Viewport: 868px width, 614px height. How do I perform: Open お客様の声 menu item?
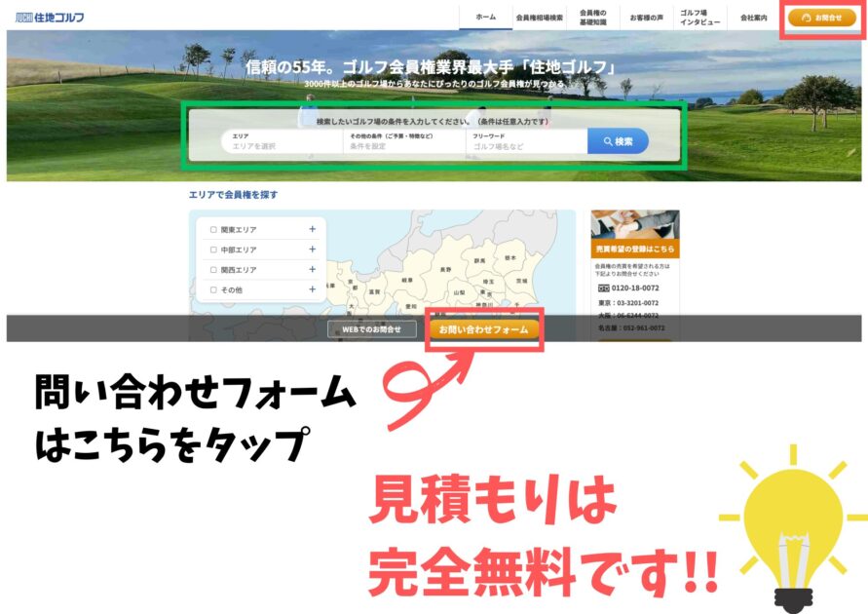pos(646,18)
